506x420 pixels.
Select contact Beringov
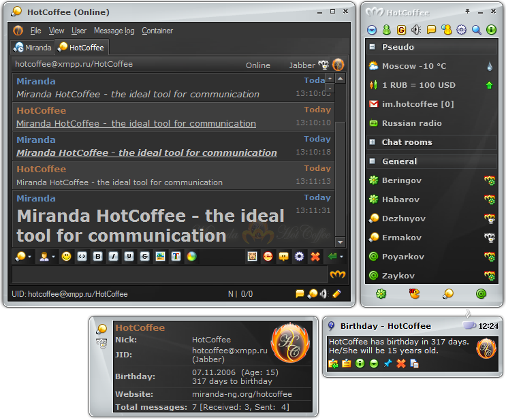tap(432, 180)
